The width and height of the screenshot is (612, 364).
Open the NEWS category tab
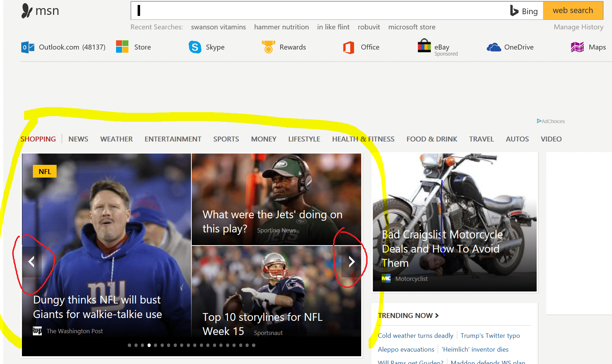click(78, 139)
